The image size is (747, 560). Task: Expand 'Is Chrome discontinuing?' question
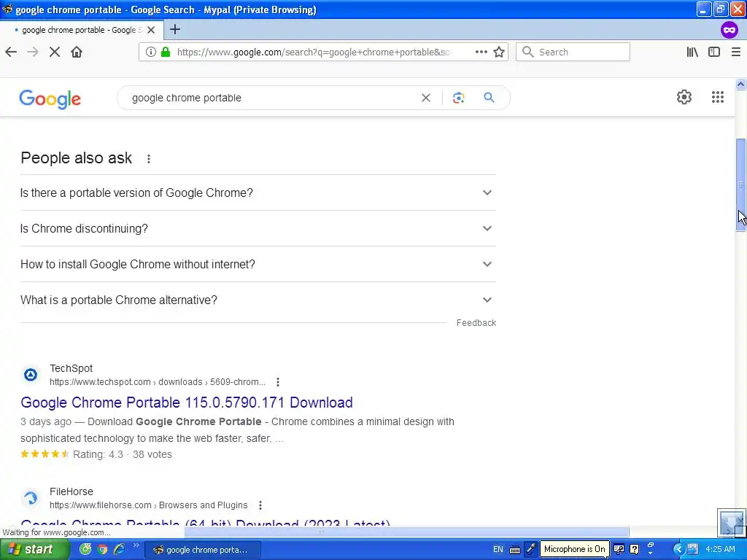point(258,228)
